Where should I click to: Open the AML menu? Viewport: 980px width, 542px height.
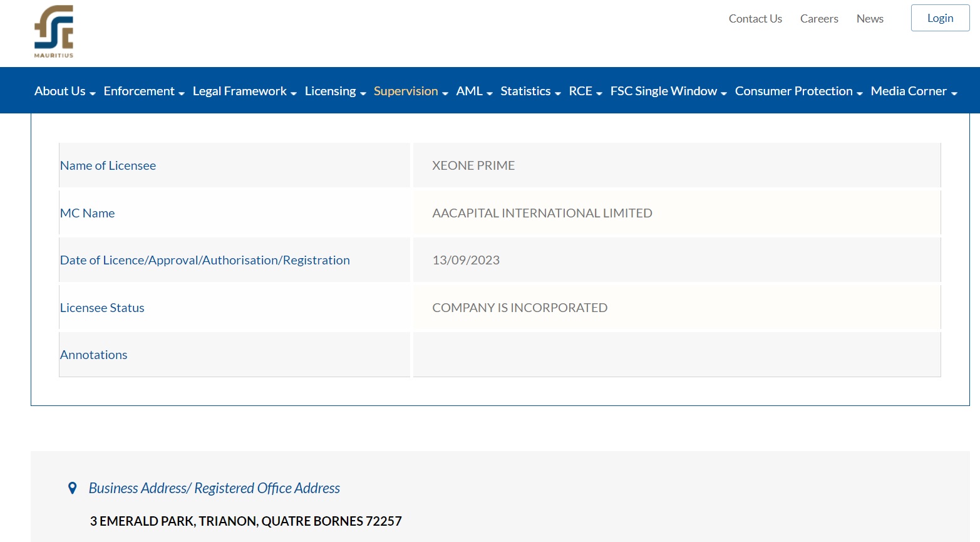tap(470, 91)
